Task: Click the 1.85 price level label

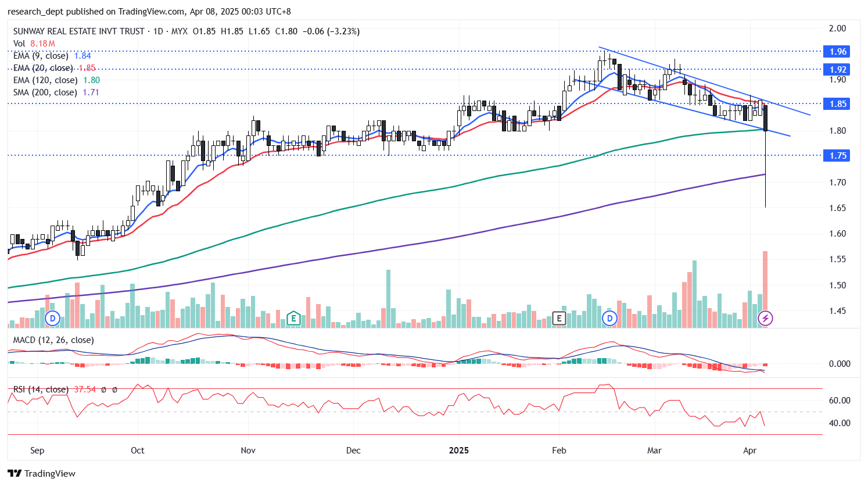Action: click(x=837, y=103)
